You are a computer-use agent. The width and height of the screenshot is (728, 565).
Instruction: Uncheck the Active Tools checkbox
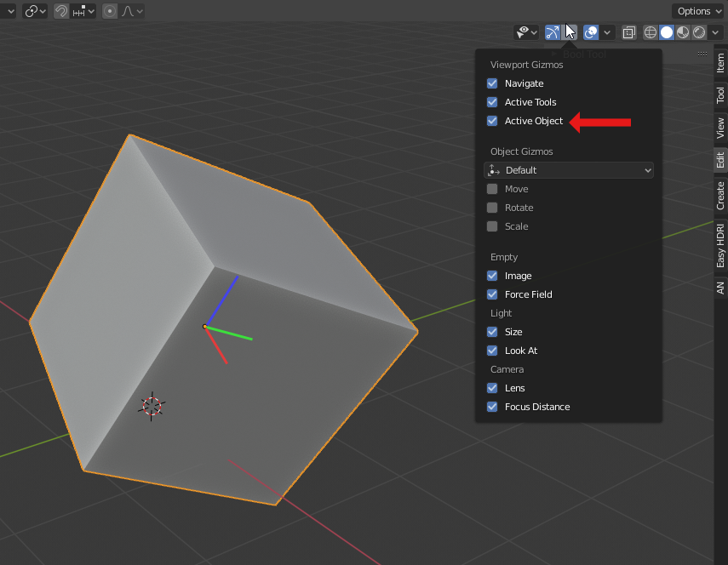(x=492, y=102)
